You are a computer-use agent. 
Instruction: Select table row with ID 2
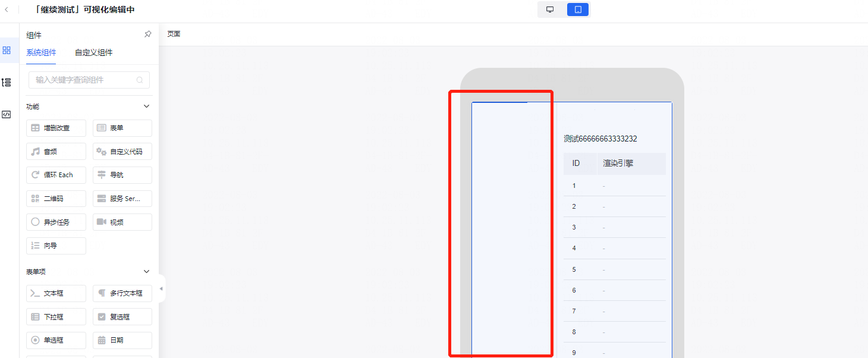[x=615, y=206]
